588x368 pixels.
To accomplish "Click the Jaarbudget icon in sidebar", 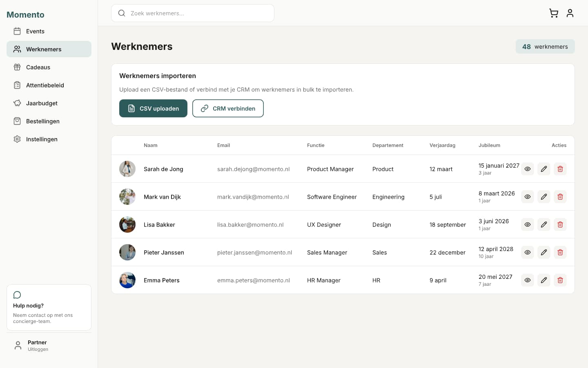I will [x=17, y=103].
